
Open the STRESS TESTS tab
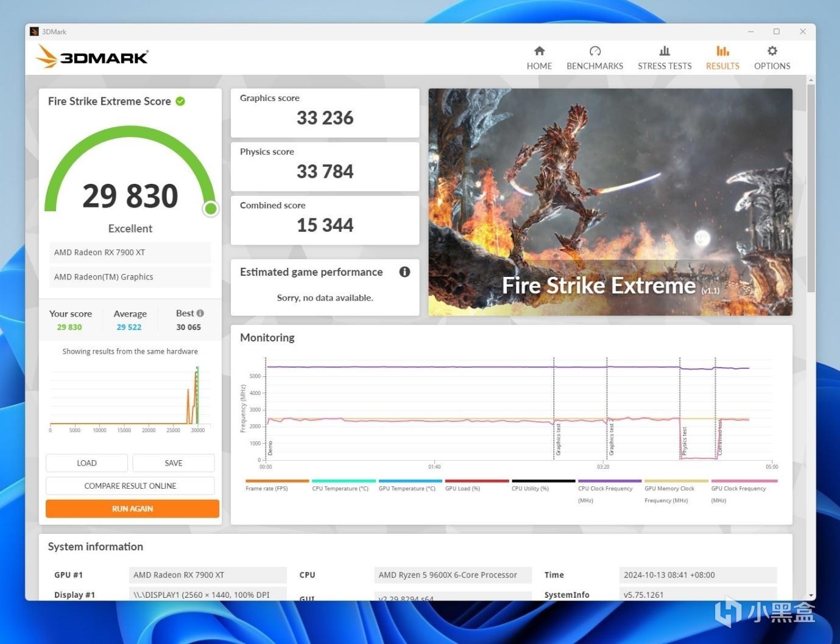coord(665,58)
